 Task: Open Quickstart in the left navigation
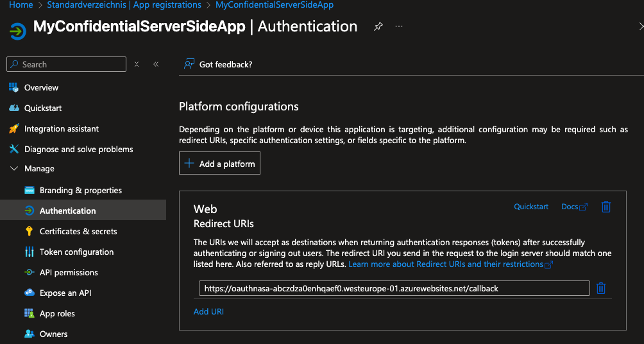pyautogui.click(x=43, y=108)
